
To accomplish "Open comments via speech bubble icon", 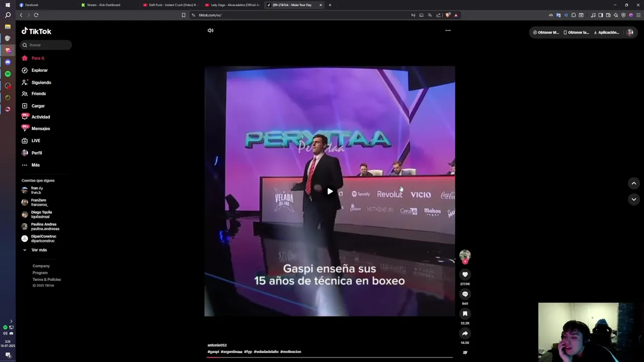I will [x=465, y=294].
